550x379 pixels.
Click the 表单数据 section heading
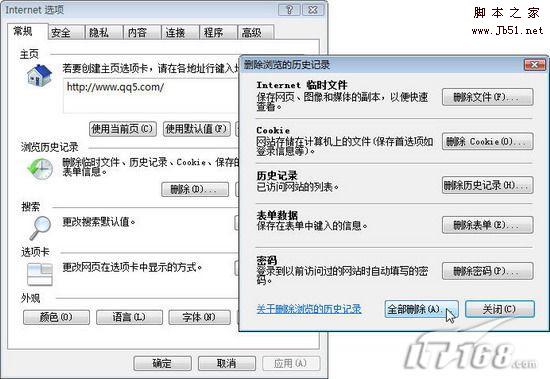(x=277, y=215)
